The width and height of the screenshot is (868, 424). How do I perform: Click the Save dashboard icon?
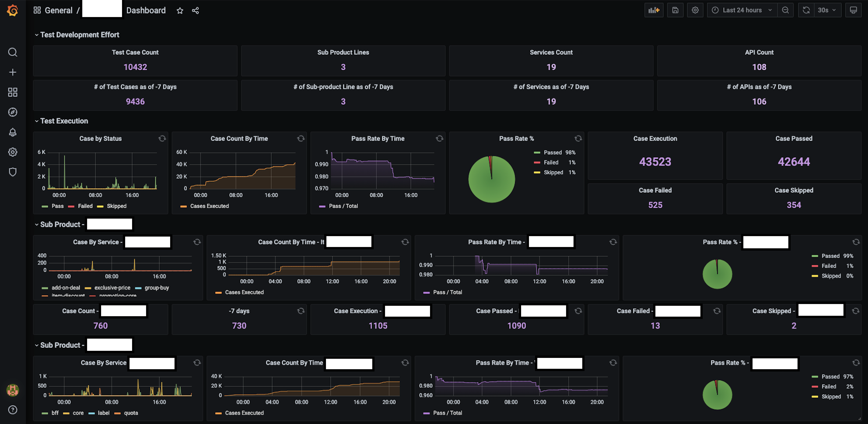click(x=675, y=11)
